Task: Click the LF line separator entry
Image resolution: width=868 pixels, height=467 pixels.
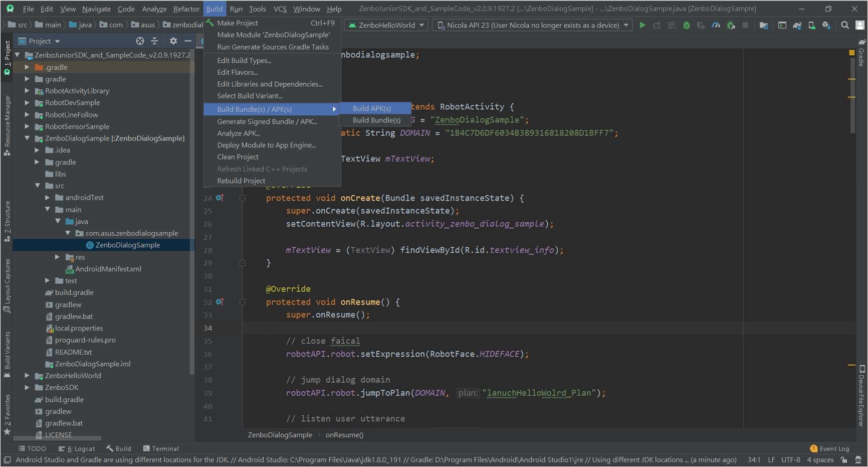Action: pos(771,459)
